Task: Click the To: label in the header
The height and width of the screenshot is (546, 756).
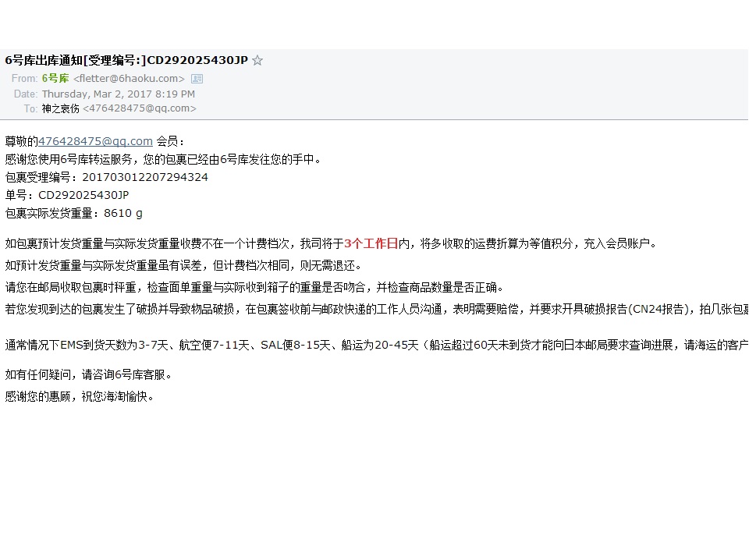Action: pos(31,109)
